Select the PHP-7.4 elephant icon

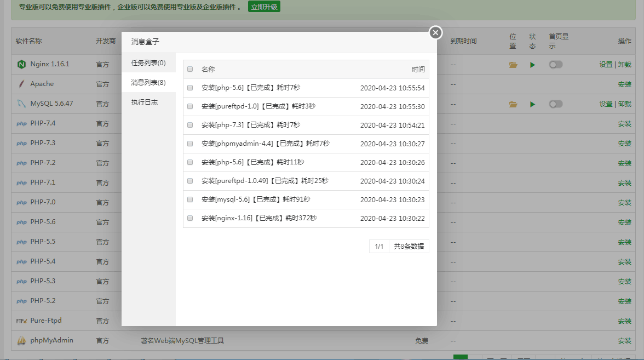(21, 123)
